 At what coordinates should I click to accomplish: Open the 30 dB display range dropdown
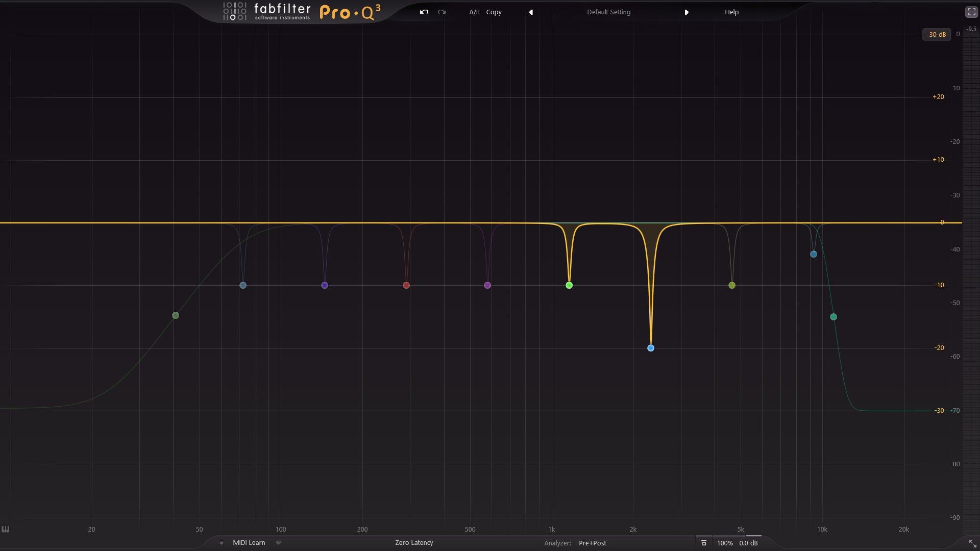click(x=937, y=35)
